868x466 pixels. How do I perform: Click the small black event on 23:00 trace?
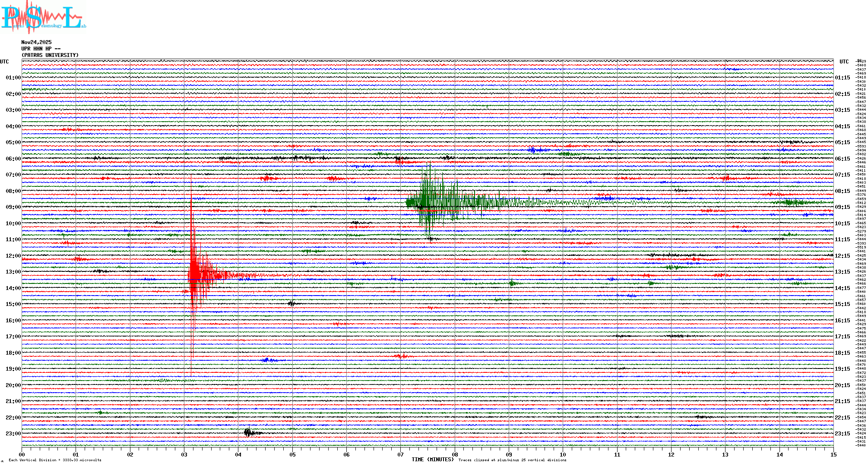(248, 432)
